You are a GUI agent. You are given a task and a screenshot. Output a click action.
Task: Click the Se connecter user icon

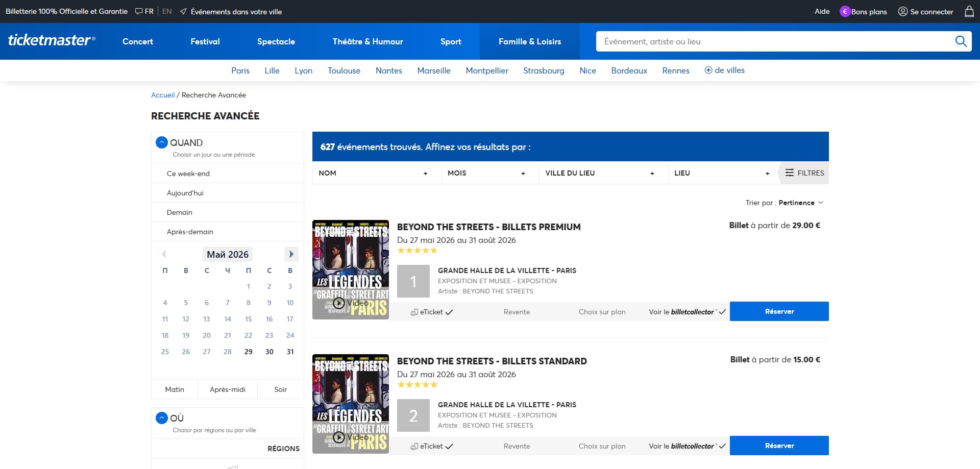pyautogui.click(x=903, y=11)
